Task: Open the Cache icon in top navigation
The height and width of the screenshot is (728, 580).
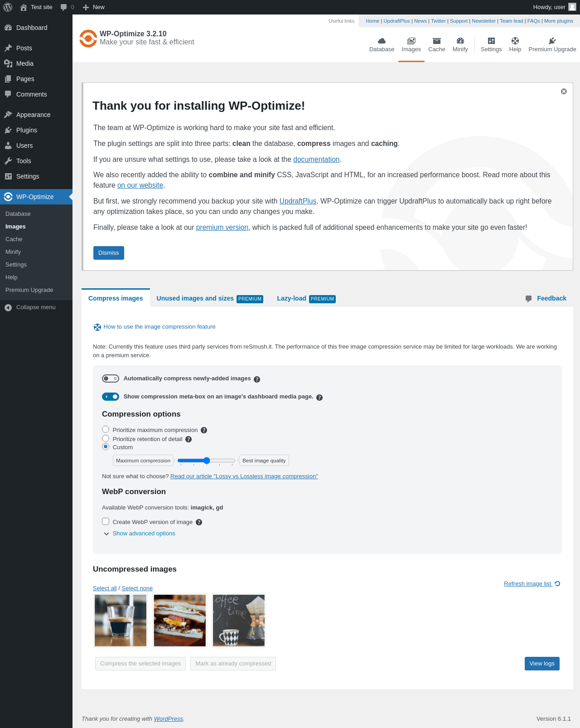Action: click(437, 41)
